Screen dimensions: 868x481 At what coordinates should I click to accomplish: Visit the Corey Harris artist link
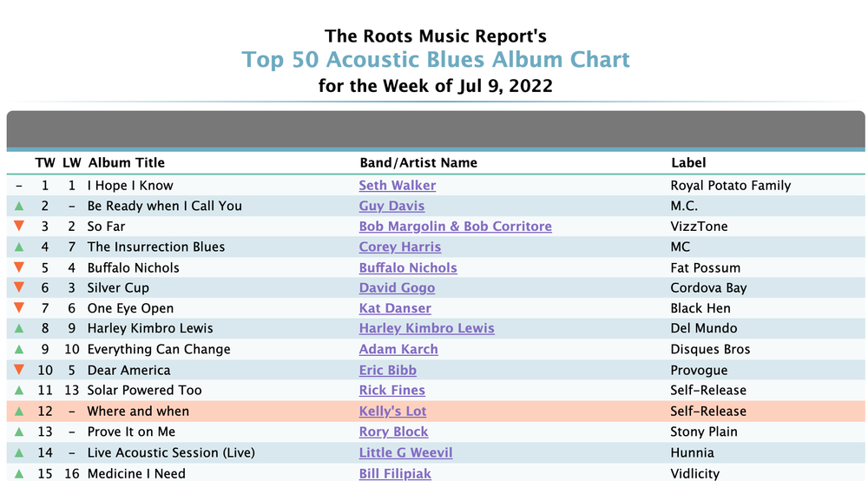click(x=399, y=247)
